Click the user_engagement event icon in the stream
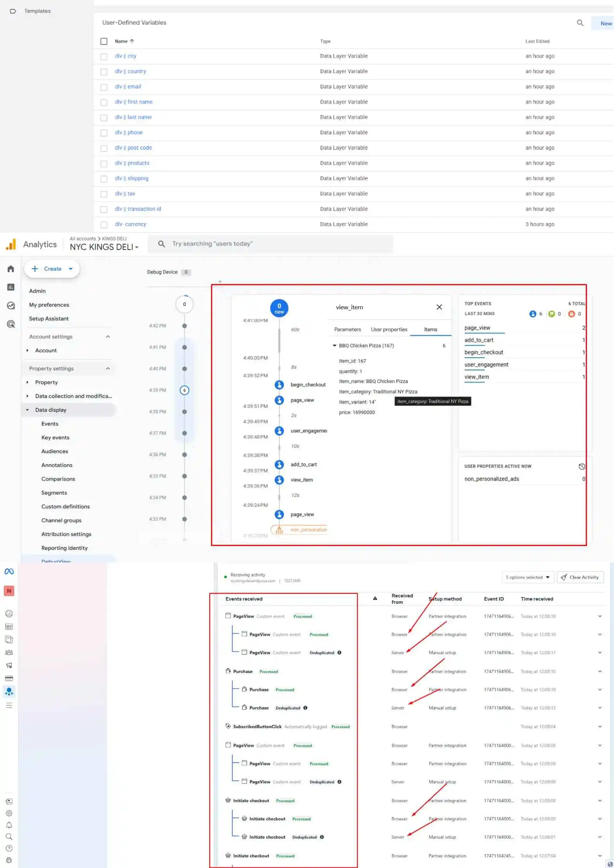This screenshot has height=868, width=614. click(x=279, y=431)
